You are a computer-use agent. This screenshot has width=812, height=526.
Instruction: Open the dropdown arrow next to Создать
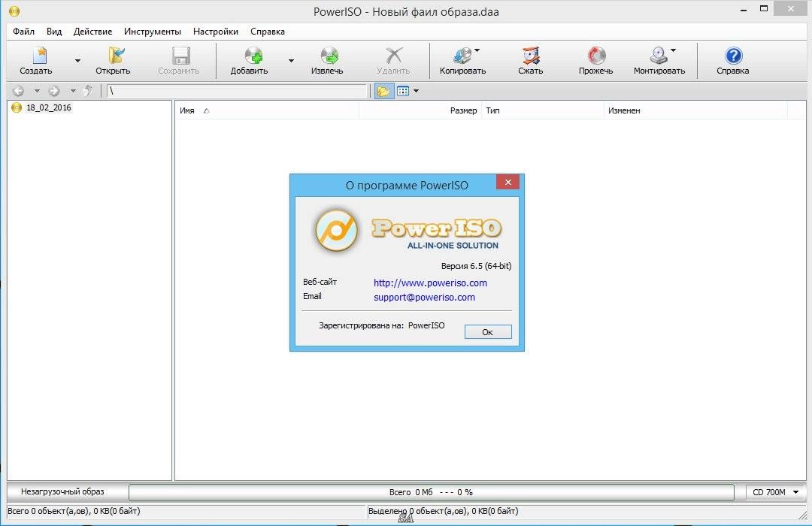77,61
